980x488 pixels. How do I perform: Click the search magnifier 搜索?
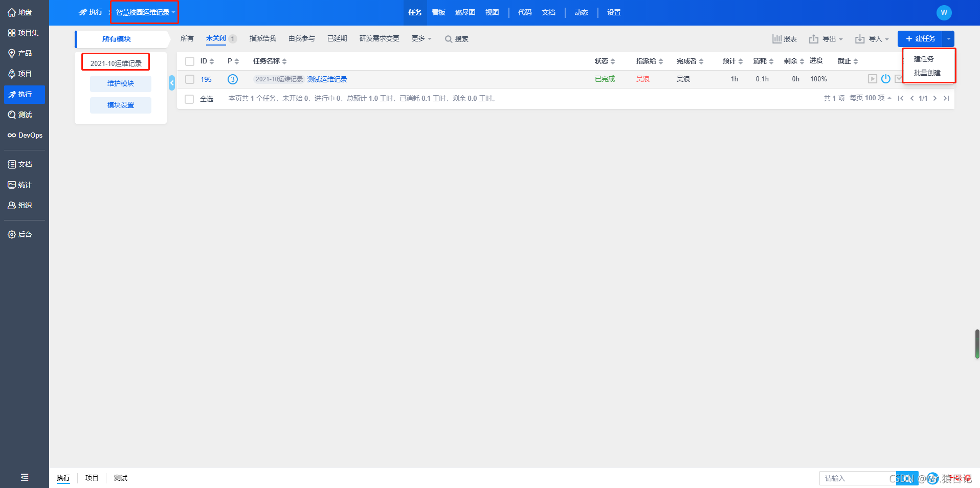pyautogui.click(x=457, y=39)
